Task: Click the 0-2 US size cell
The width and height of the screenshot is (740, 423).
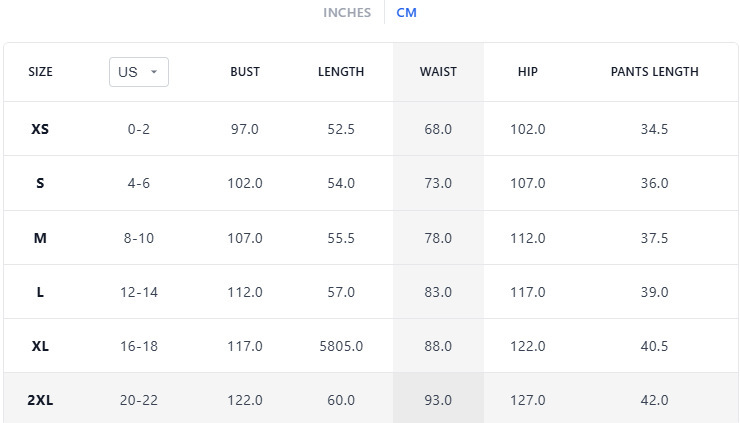Action: tap(138, 129)
